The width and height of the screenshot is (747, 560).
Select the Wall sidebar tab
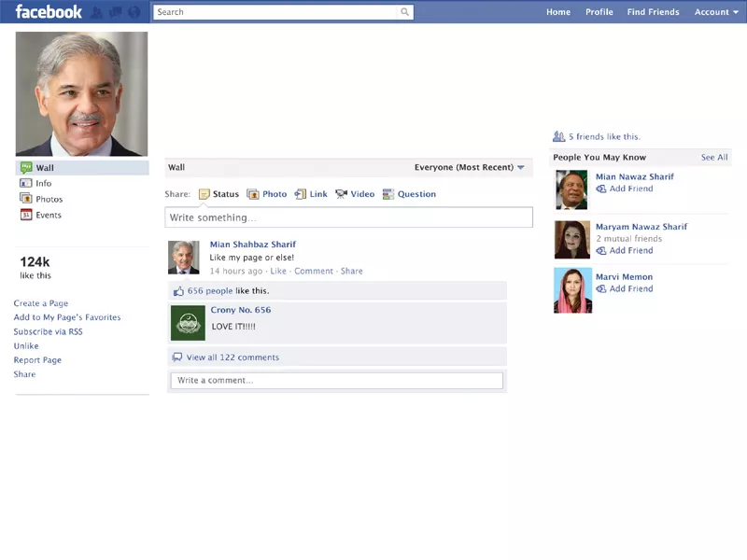tap(82, 168)
